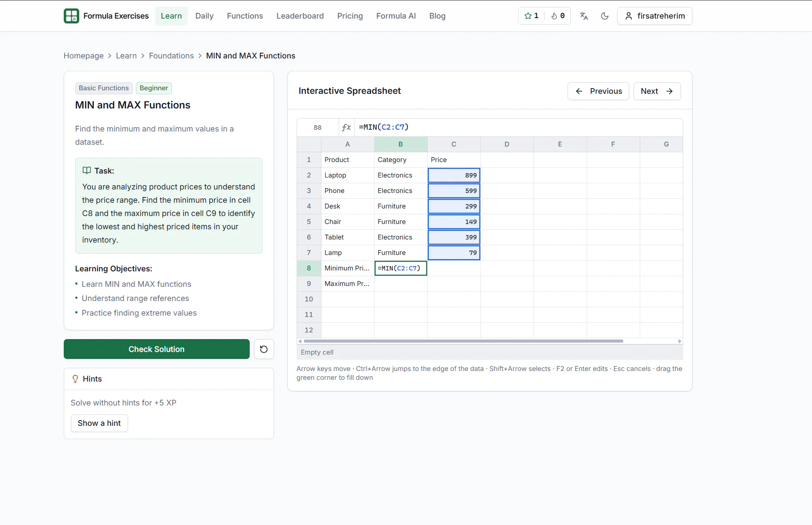Select cell with price 899
812x525 pixels.
[x=454, y=175]
